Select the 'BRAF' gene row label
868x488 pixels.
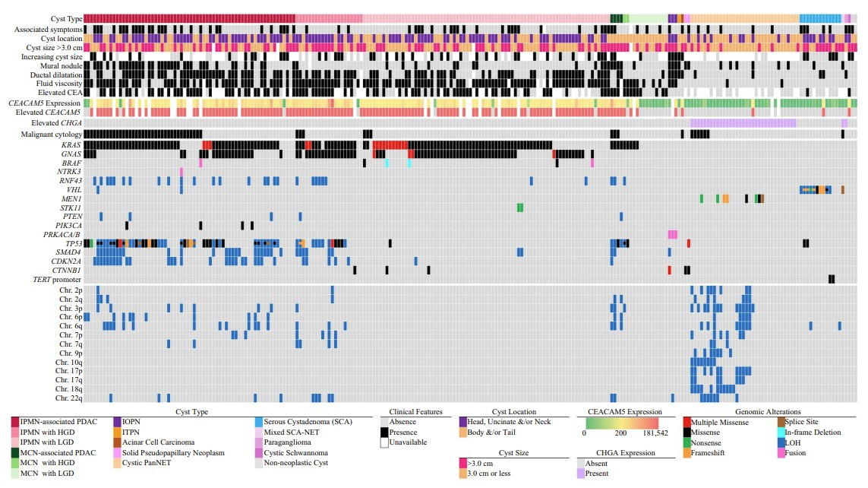click(71, 163)
